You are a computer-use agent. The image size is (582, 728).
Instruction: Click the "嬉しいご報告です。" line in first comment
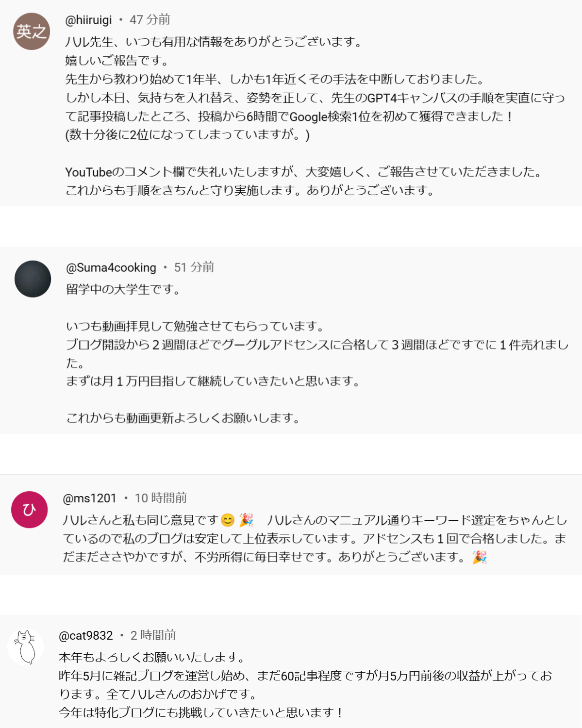tap(117, 61)
